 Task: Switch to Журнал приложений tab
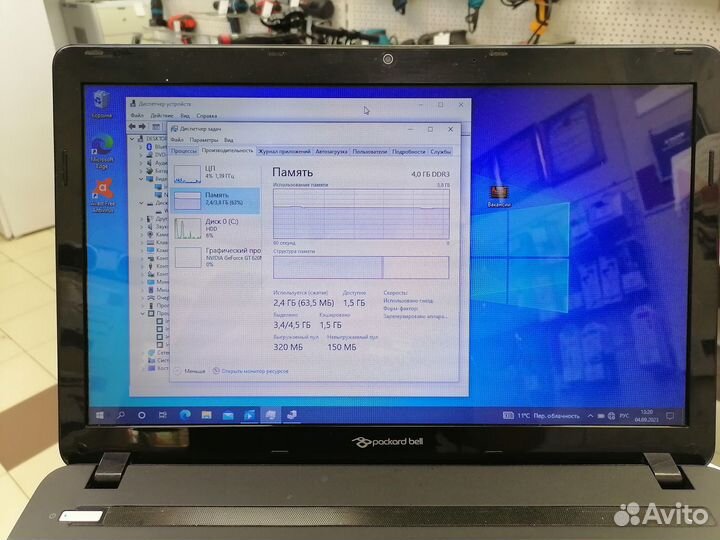[x=284, y=151]
